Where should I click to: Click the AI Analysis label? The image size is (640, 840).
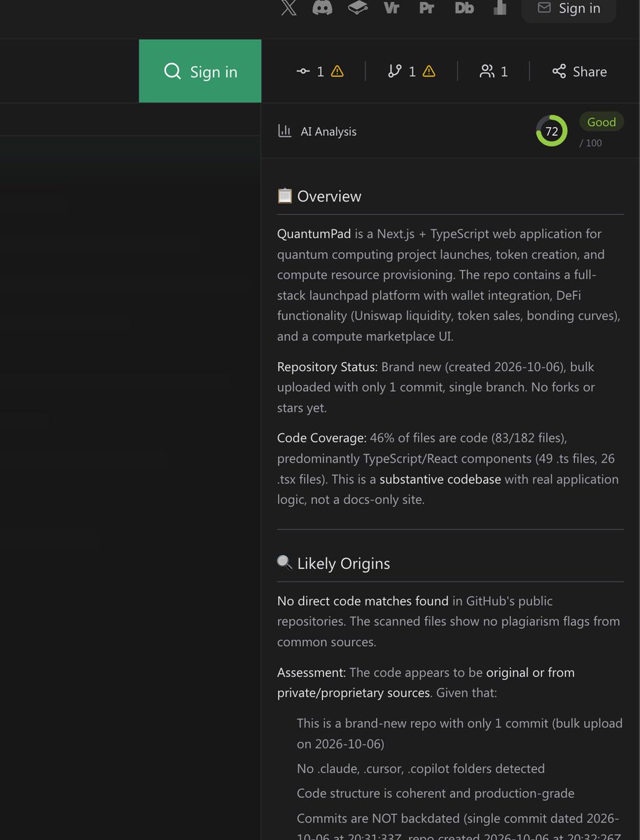[328, 132]
